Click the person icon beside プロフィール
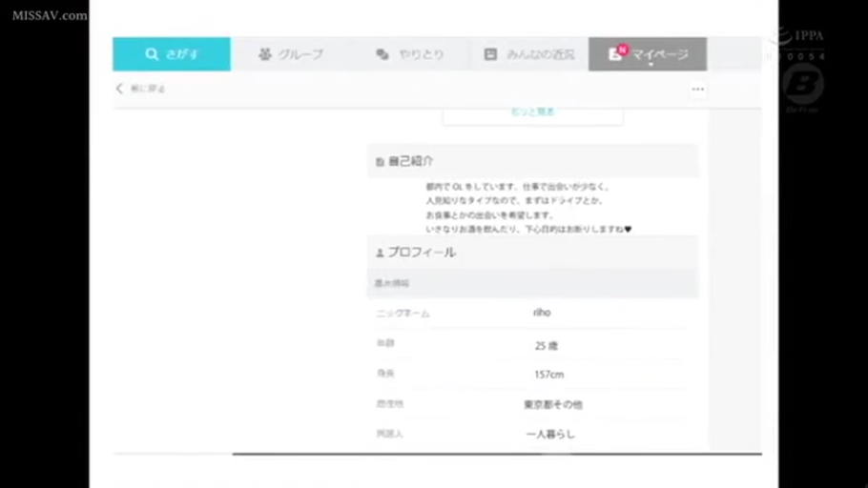Screen dimensions: 868x488 click(380, 254)
